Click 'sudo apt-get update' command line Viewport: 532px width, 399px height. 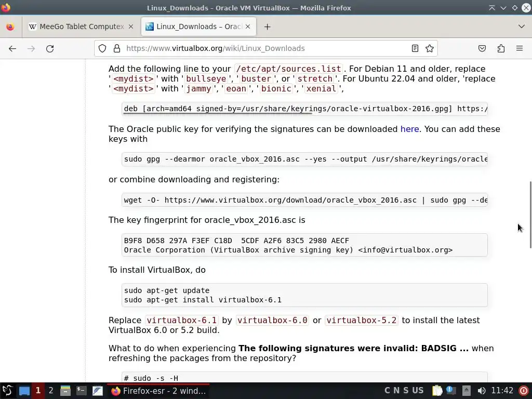(167, 290)
